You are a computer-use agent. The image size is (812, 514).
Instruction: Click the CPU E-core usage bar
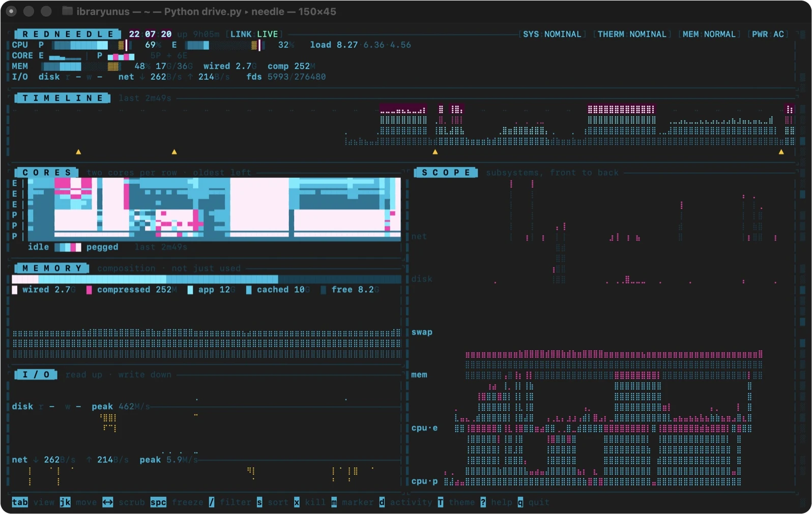(x=225, y=45)
